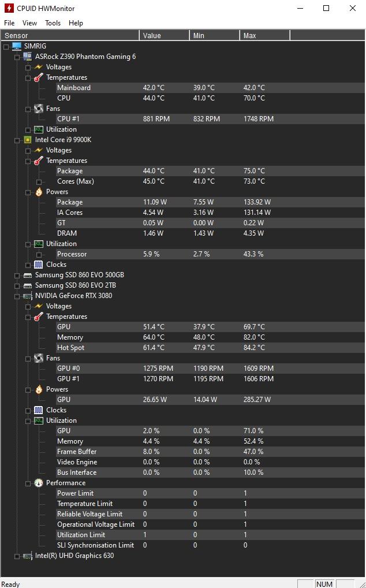Click the Samsung SSD 860 EVO 2TB drive icon
The height and width of the screenshot is (588, 366).
click(x=27, y=285)
